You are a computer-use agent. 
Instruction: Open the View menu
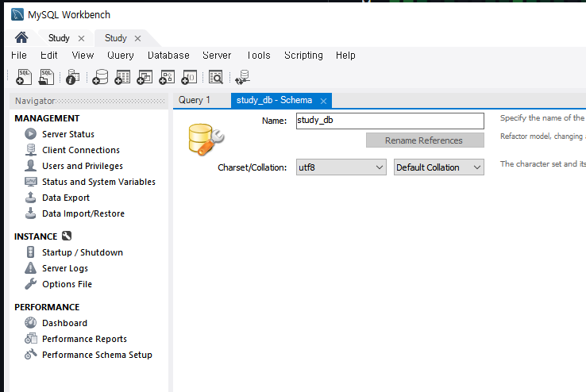tap(83, 56)
